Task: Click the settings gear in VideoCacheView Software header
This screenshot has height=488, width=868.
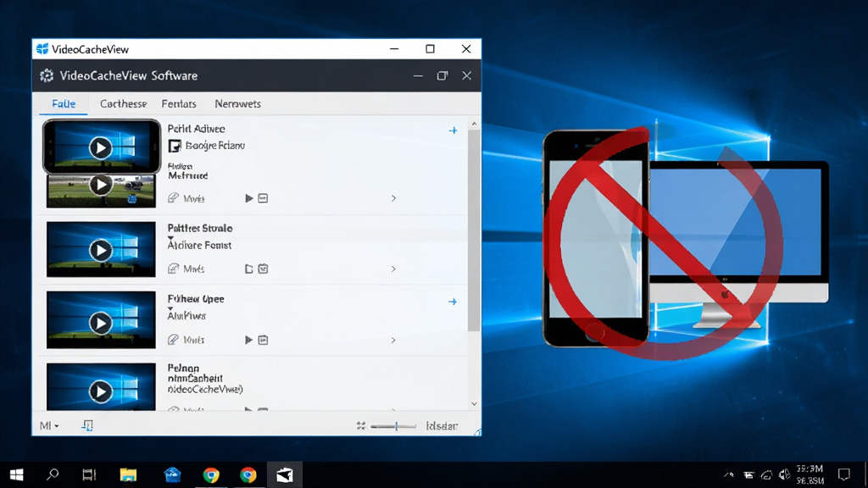Action: point(47,75)
